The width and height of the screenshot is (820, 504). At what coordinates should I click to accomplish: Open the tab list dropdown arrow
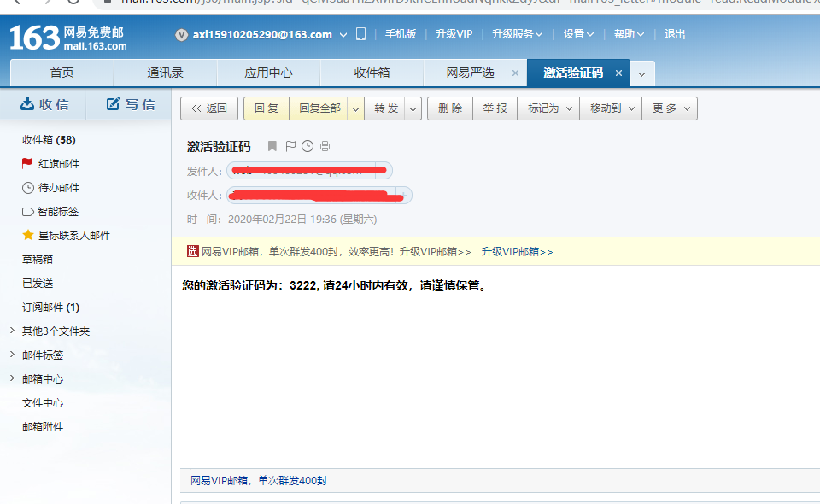click(642, 73)
